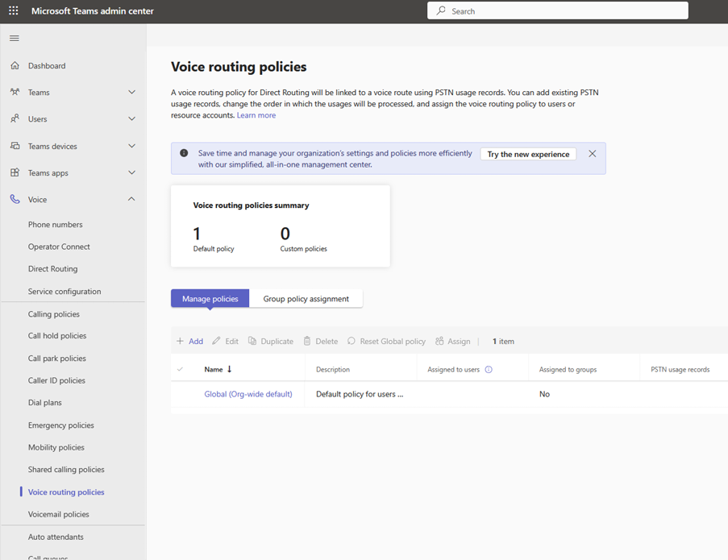728x560 pixels.
Task: Click the 'Default policy for users ...' cell
Action: pyautogui.click(x=360, y=394)
